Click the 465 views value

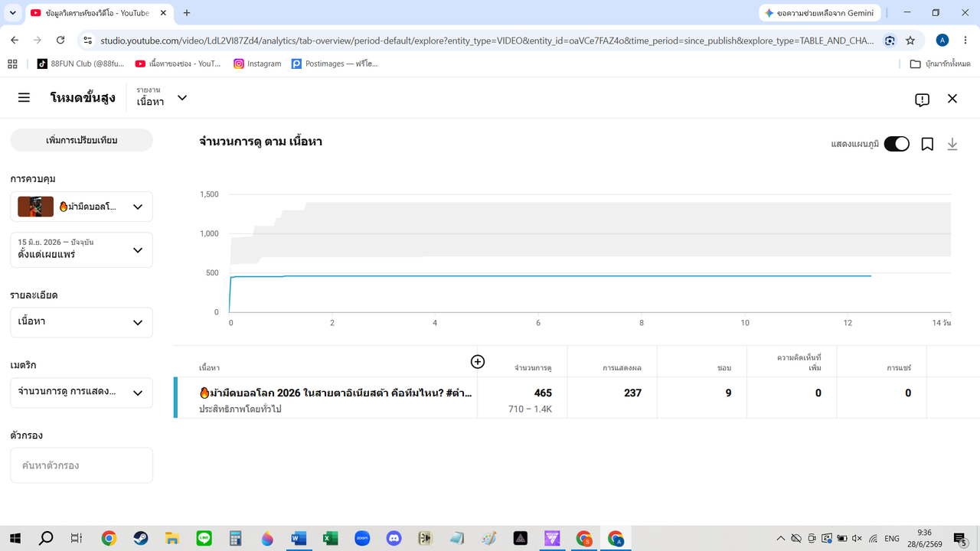pos(543,393)
